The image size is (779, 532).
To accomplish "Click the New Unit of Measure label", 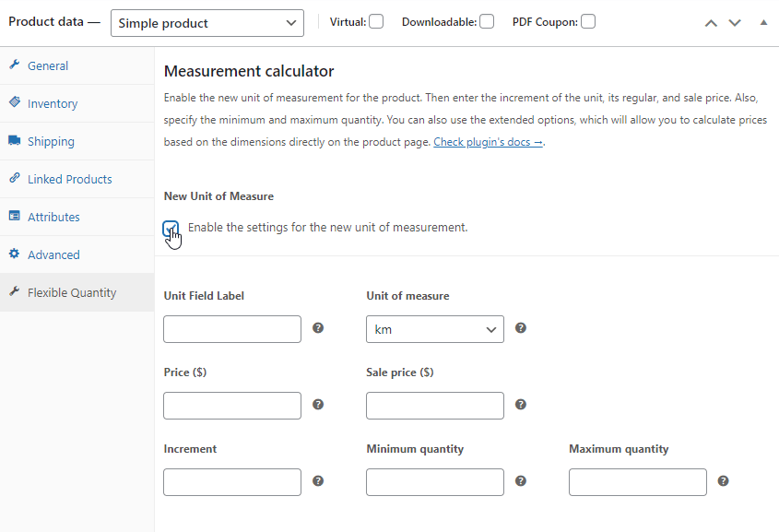I will [x=218, y=196].
